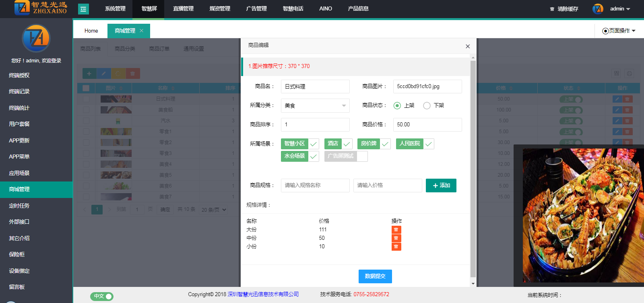644x303 pixels.
Task: Delete the 中份 specification row
Action: 396,238
